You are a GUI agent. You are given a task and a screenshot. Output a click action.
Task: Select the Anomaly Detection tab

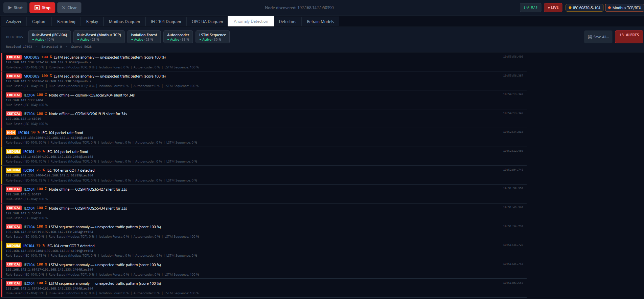coord(251,21)
